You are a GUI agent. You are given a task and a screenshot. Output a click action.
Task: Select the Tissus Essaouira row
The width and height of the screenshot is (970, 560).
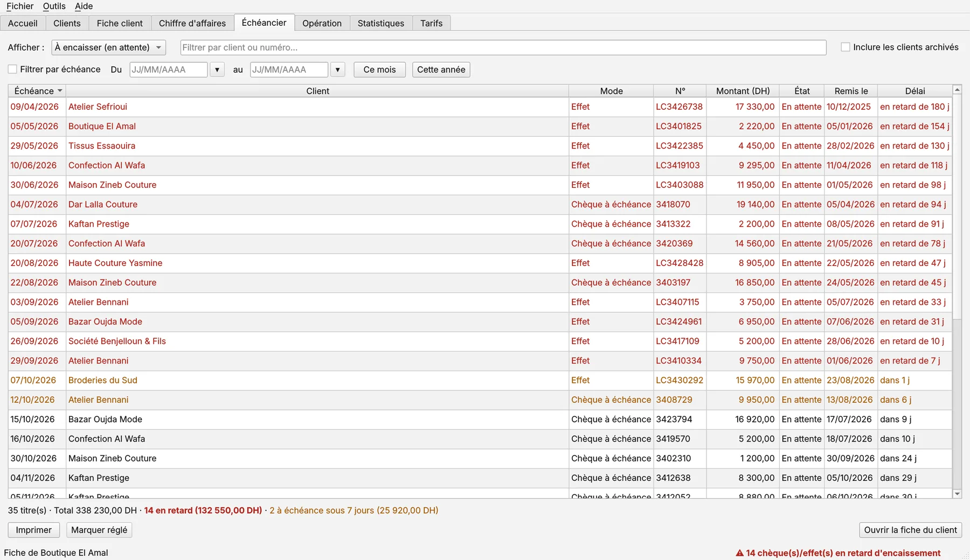(x=480, y=145)
